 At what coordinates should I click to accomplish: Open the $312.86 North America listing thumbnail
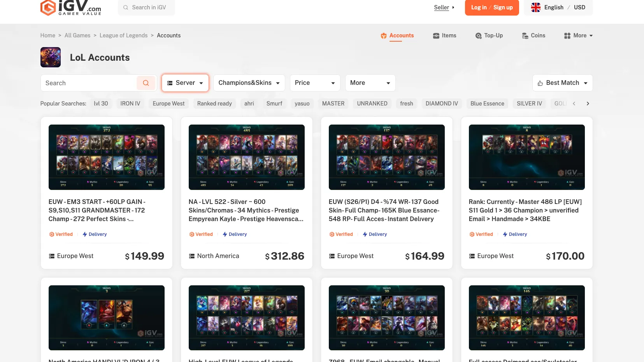click(247, 157)
